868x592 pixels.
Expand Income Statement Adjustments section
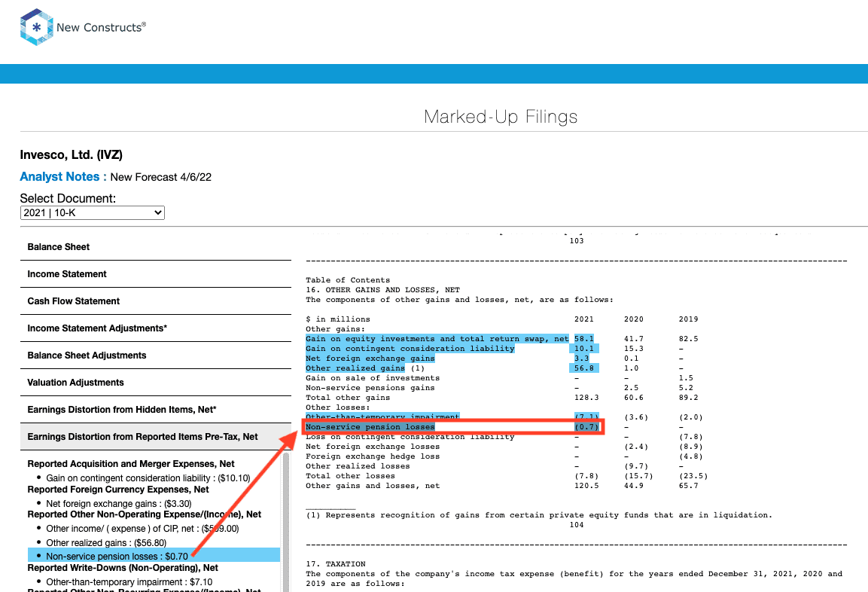point(156,328)
